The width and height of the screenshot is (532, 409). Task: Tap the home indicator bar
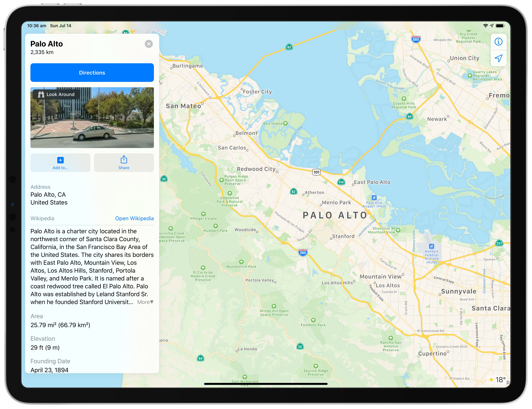(266, 384)
